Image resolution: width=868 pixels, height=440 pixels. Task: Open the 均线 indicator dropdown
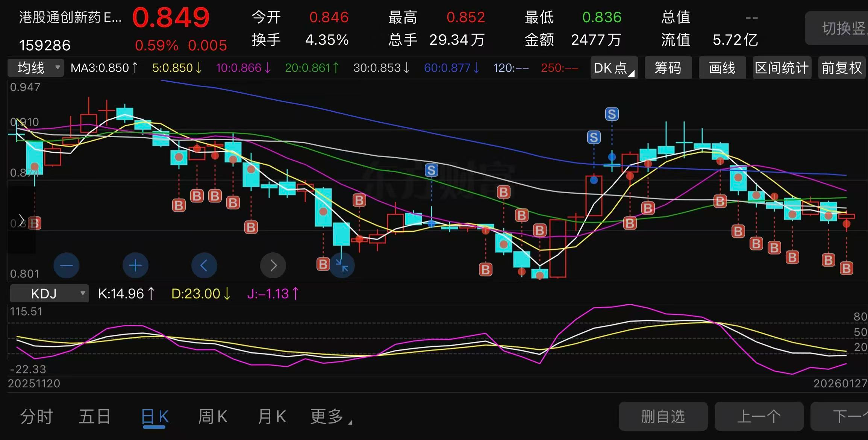[x=36, y=68]
